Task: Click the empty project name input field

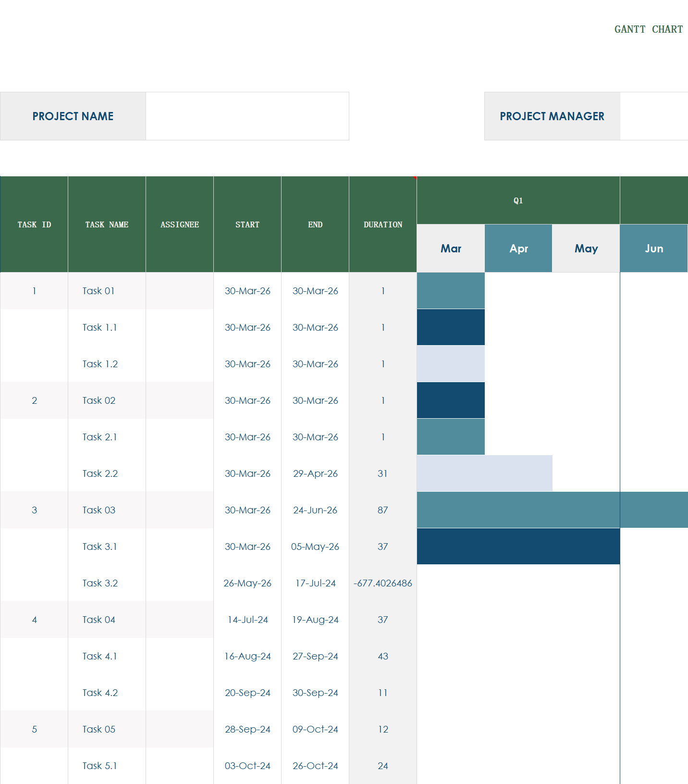Action: coord(247,116)
